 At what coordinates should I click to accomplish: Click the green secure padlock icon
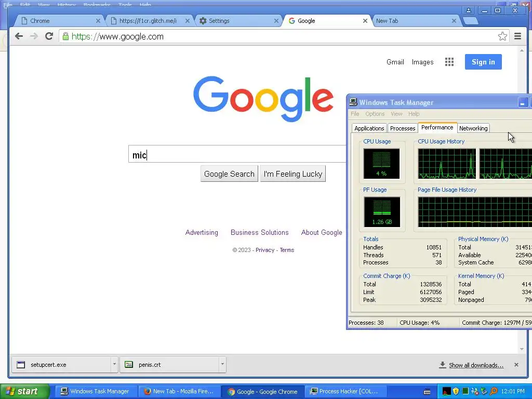click(x=66, y=36)
